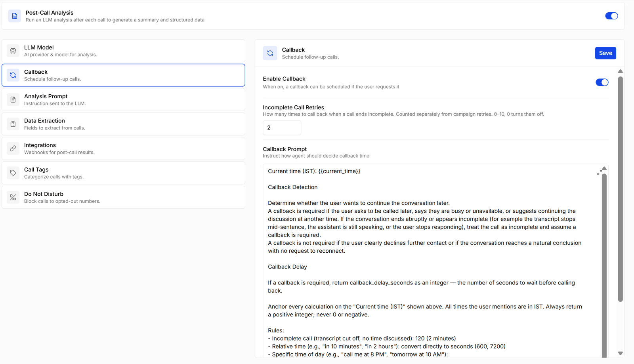The height and width of the screenshot is (364, 634).
Task: Disable the Enable Callback toggle
Action: pos(602,82)
